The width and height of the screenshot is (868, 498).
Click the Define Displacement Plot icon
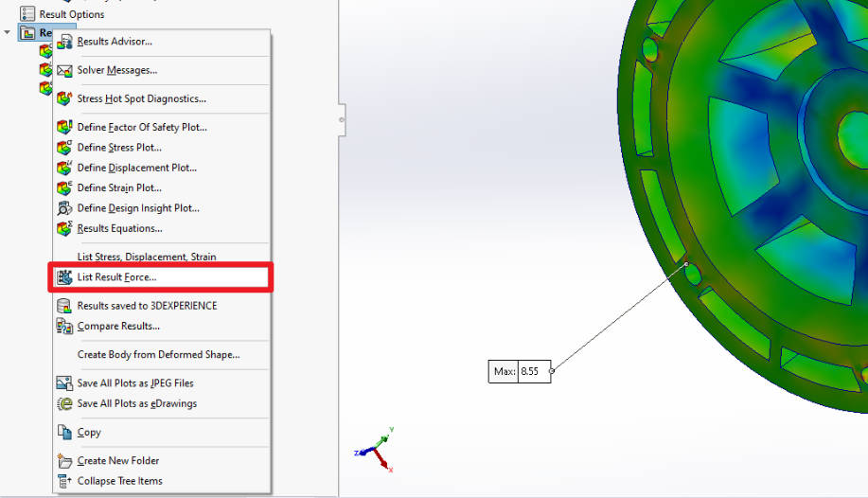64,168
